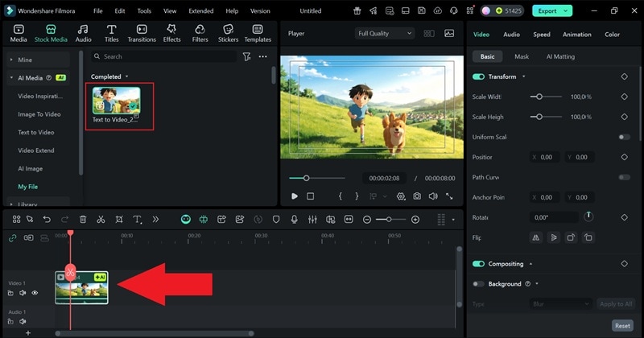Viewport: 644px width, 338px height.
Task: Mute the Audio 1 track
Action: click(23, 322)
